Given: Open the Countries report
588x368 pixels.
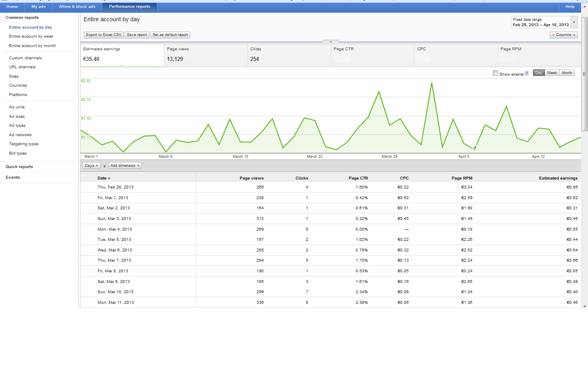Looking at the screenshot, I should pyautogui.click(x=18, y=85).
